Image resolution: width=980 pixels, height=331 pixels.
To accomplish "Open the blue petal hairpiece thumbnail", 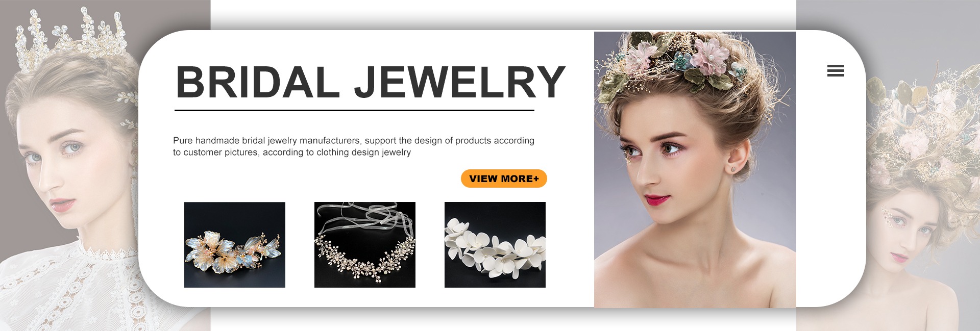I will point(235,245).
